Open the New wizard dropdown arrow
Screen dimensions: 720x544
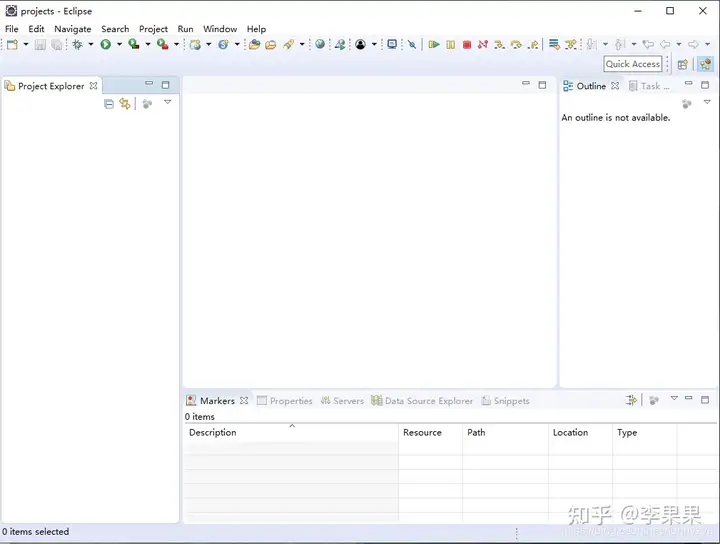coord(26,45)
